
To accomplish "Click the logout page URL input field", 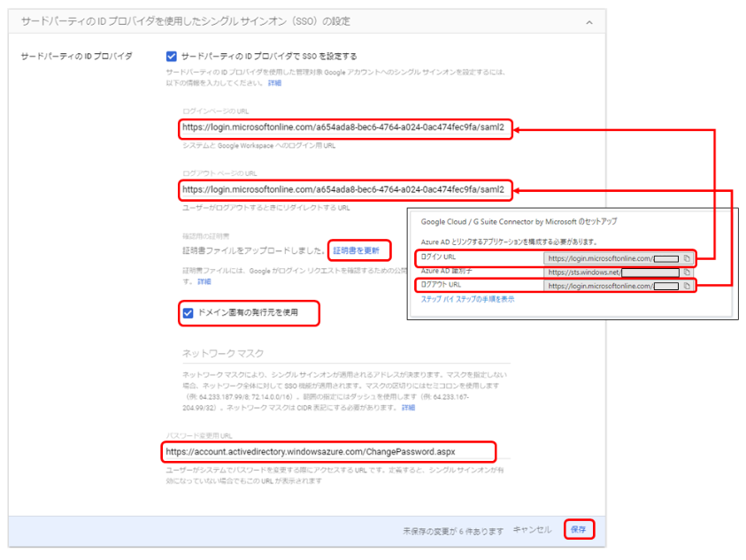I will [345, 190].
